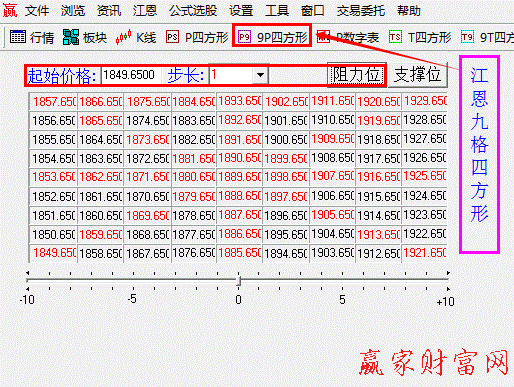The height and width of the screenshot is (387, 514).
Task: Click cell 1921.65 in the grid
Action: [424, 253]
